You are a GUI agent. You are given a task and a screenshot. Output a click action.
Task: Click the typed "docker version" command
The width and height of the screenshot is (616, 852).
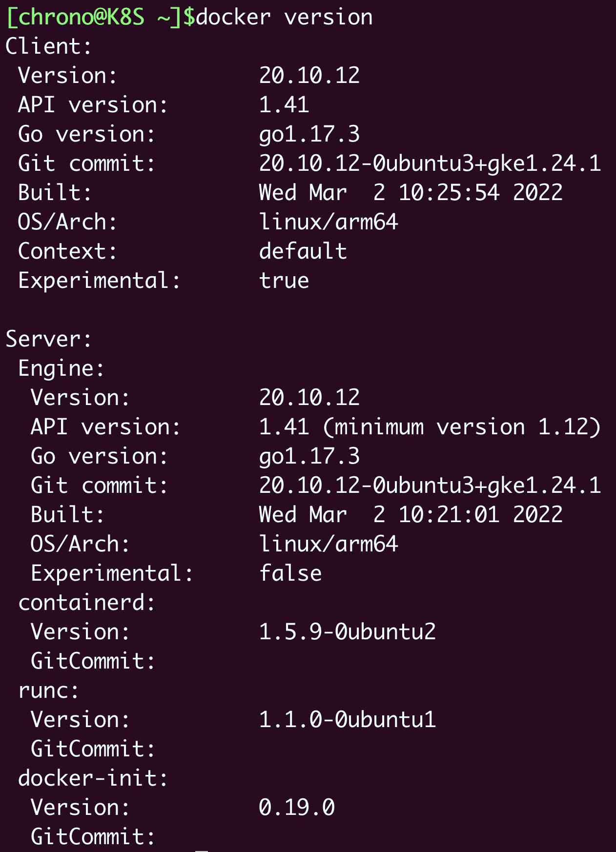click(x=284, y=18)
